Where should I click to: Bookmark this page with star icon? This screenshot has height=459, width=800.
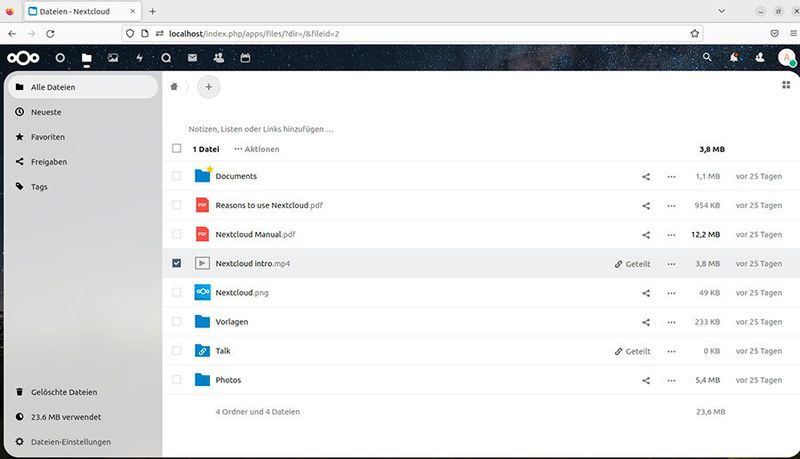[694, 34]
